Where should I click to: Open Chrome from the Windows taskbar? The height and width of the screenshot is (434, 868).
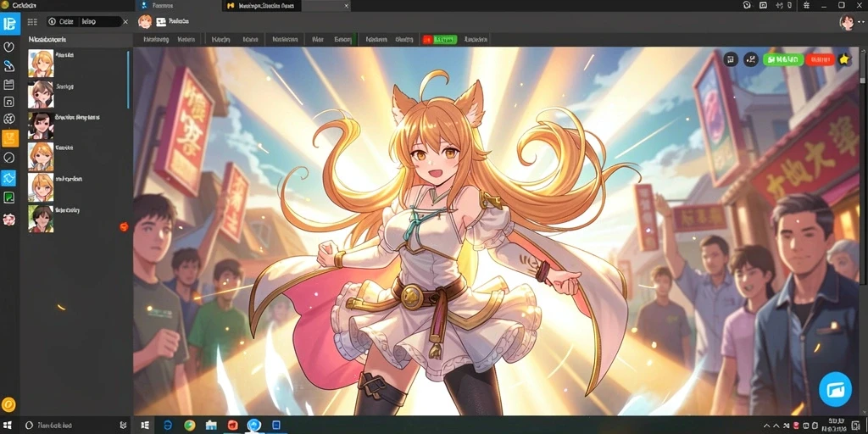[189, 426]
